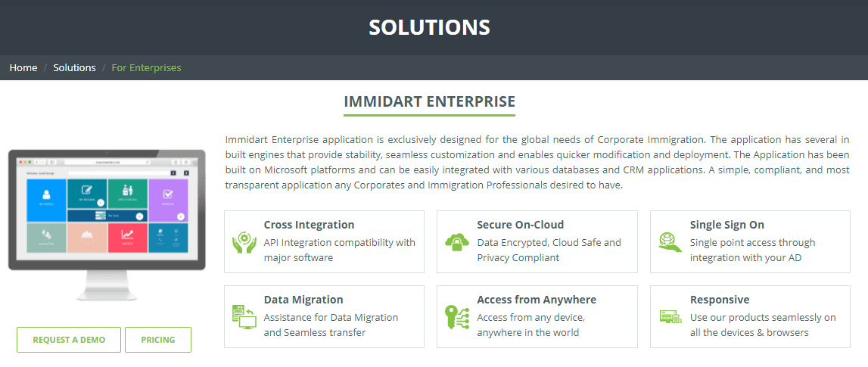Select For Enterprises breadcrumb item
The height and width of the screenshot is (367, 868).
coord(146,67)
